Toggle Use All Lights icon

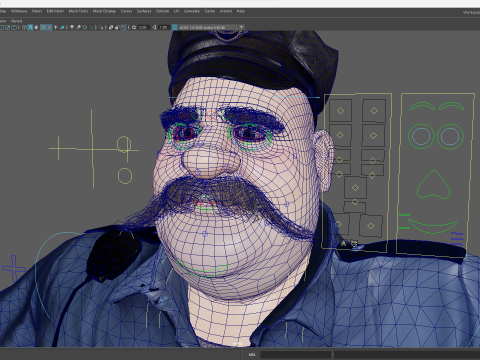tap(56, 27)
